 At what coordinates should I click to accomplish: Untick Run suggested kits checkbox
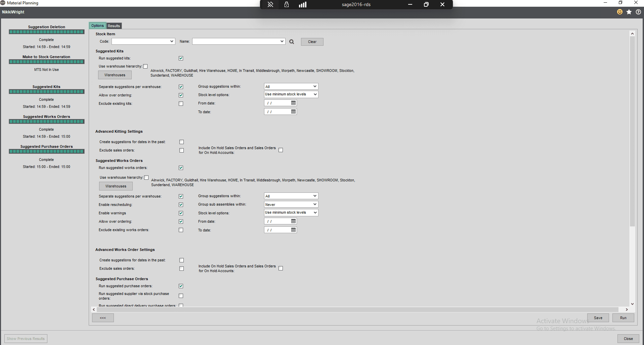(x=181, y=58)
